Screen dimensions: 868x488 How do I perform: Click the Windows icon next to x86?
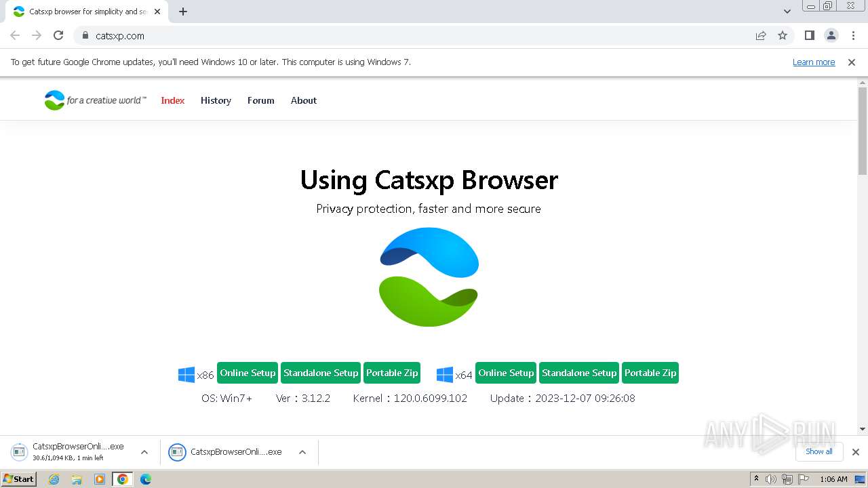(186, 375)
